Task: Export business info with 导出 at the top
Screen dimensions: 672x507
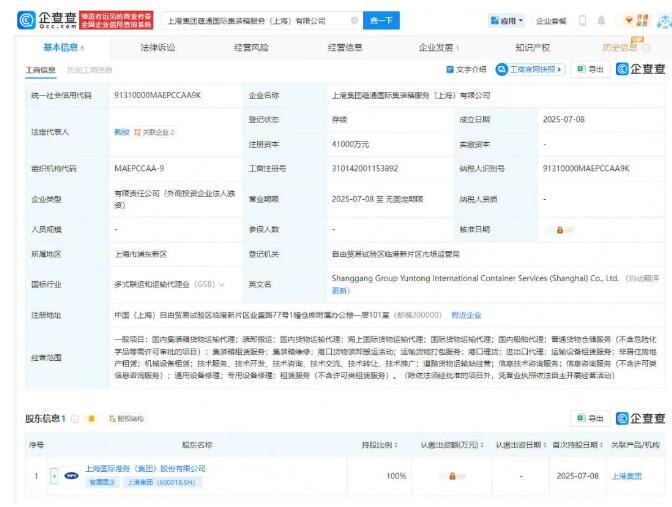Action: click(591, 69)
